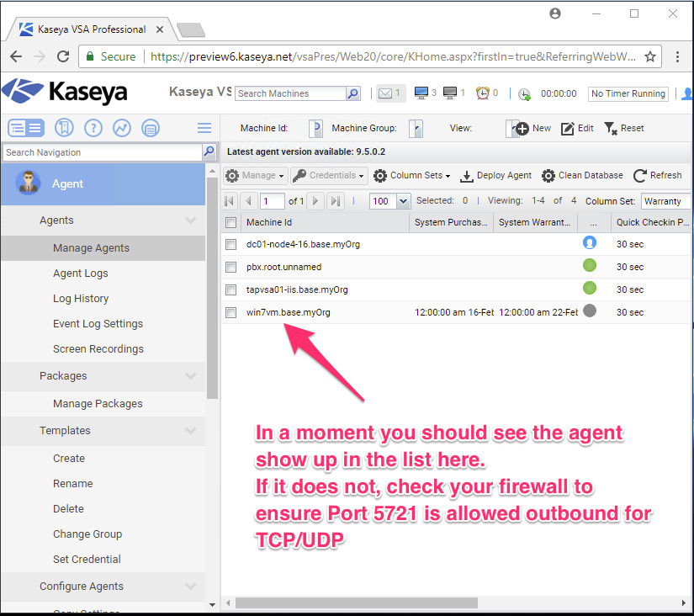This screenshot has height=616, width=694.
Task: Collapse the Configure Agents navigation section
Action: coord(191,587)
